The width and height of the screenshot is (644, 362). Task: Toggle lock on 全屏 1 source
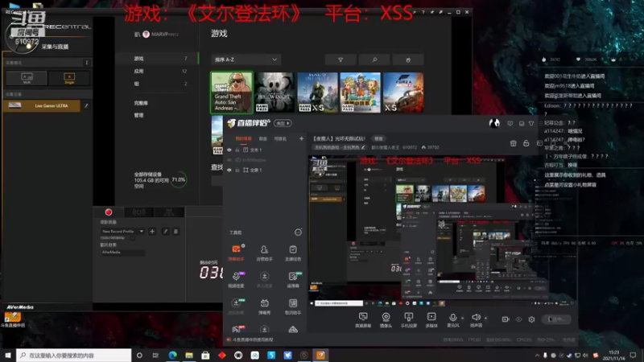click(237, 170)
